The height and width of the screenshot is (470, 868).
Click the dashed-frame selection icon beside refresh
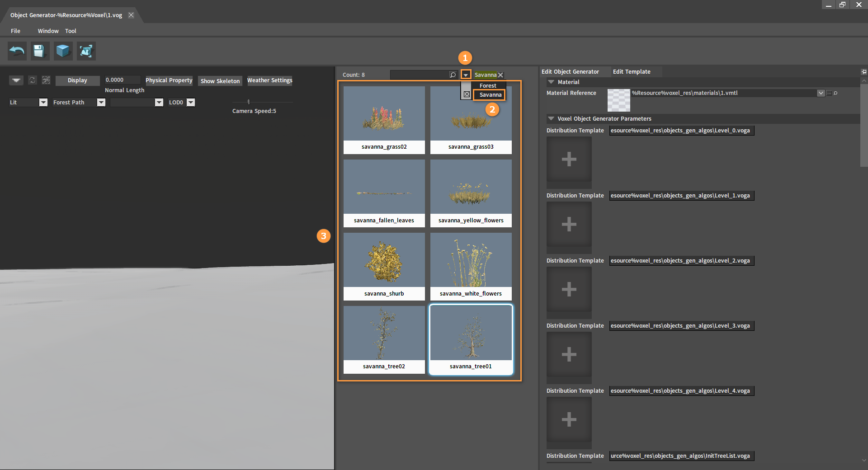pyautogui.click(x=46, y=80)
